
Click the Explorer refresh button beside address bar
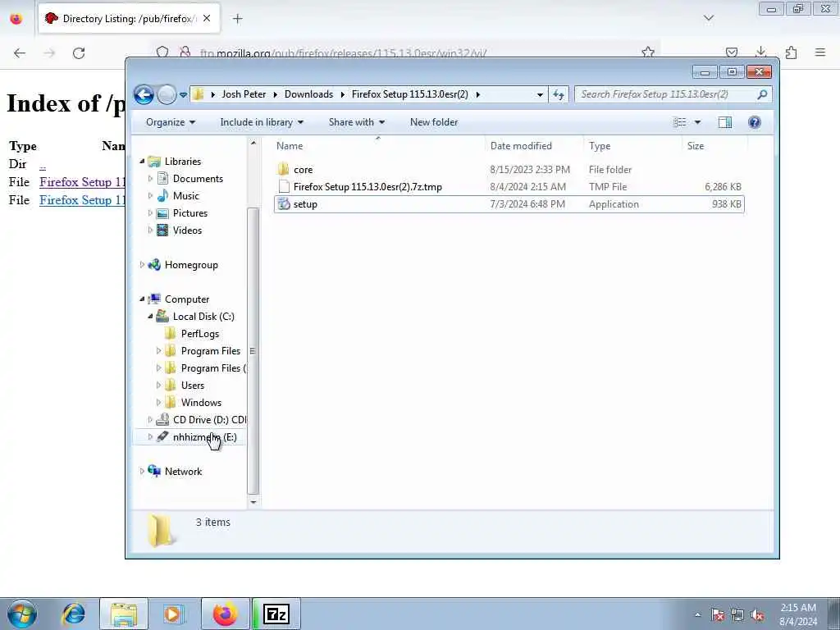(558, 95)
